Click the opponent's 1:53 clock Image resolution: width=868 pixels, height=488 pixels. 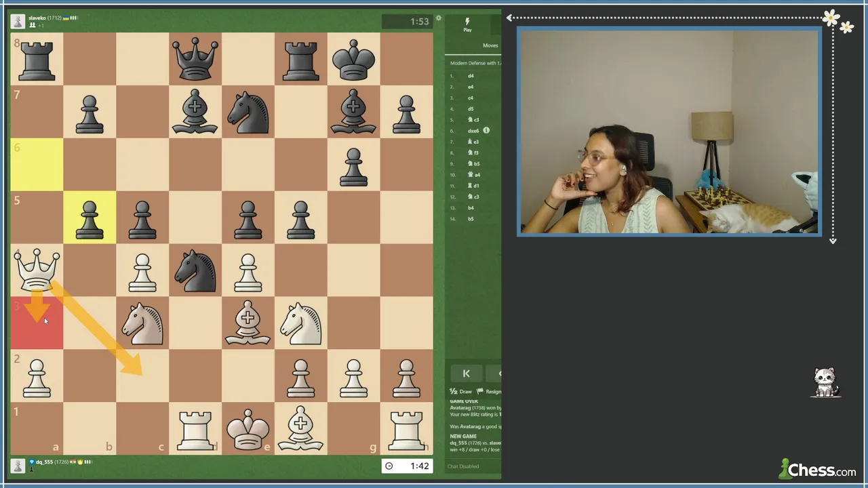coord(407,22)
